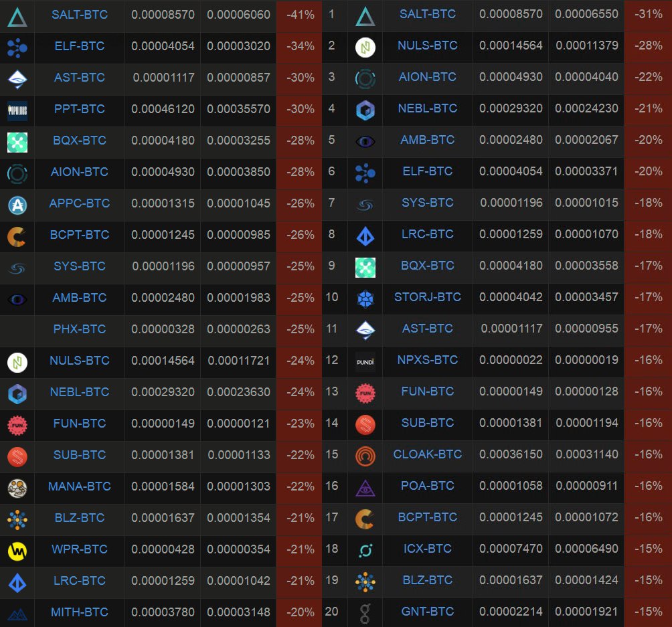Click the AST coin icon in left table
The image size is (672, 627).
point(17,79)
